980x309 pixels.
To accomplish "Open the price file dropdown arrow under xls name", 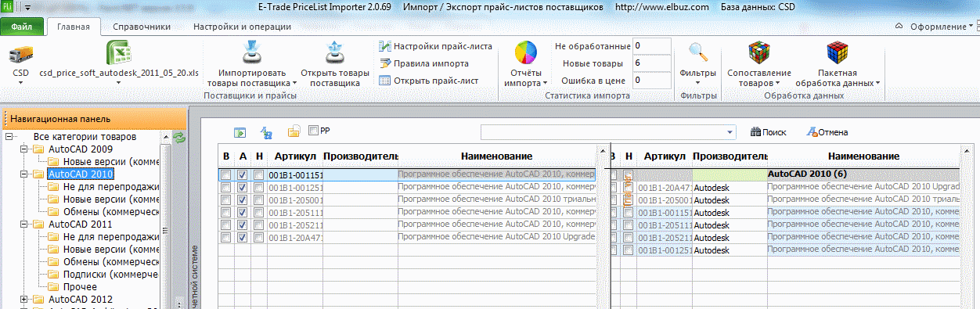I will pos(119,82).
